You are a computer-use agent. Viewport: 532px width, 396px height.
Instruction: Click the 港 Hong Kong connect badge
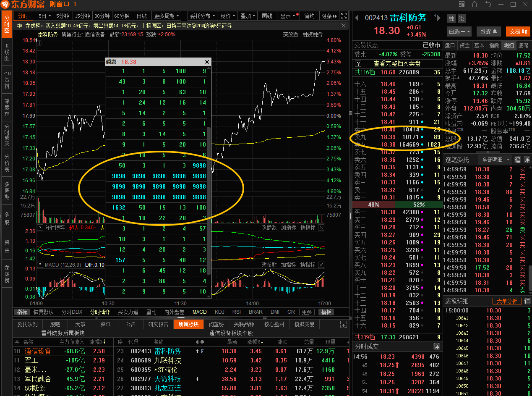(461, 18)
